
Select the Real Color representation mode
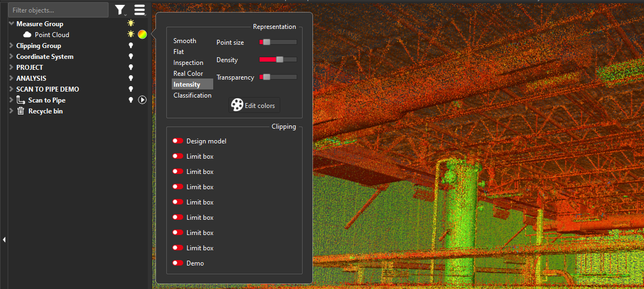tap(188, 74)
